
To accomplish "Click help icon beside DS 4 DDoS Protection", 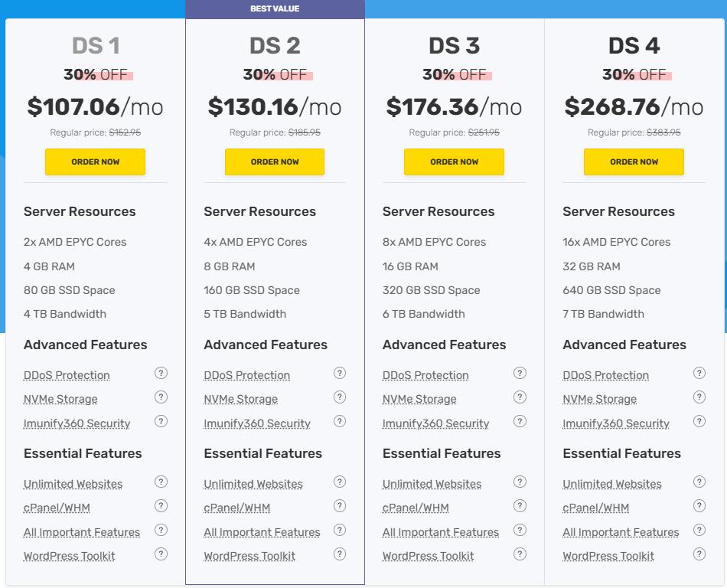I will (x=699, y=374).
